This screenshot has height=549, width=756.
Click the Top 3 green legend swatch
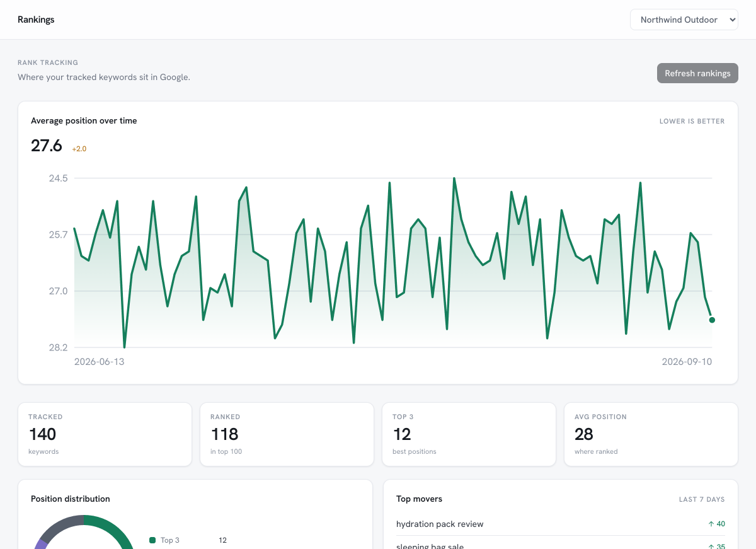(152, 540)
